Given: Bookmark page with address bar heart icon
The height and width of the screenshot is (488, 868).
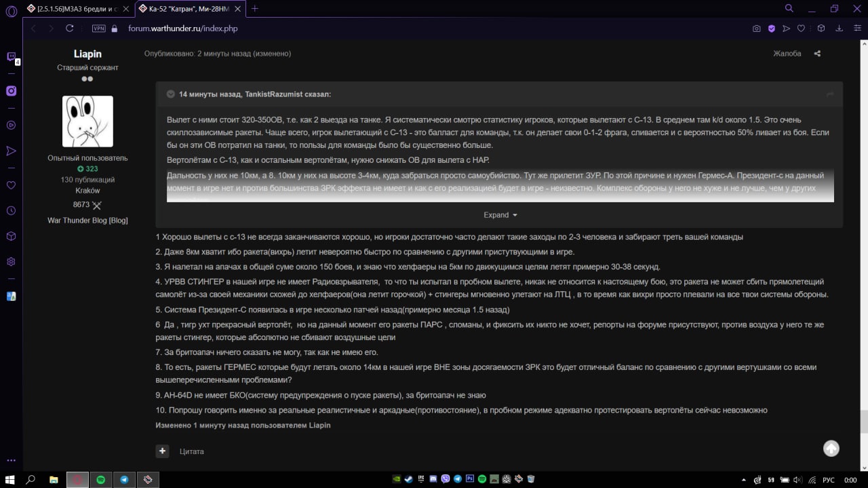Looking at the screenshot, I should pyautogui.click(x=801, y=29).
